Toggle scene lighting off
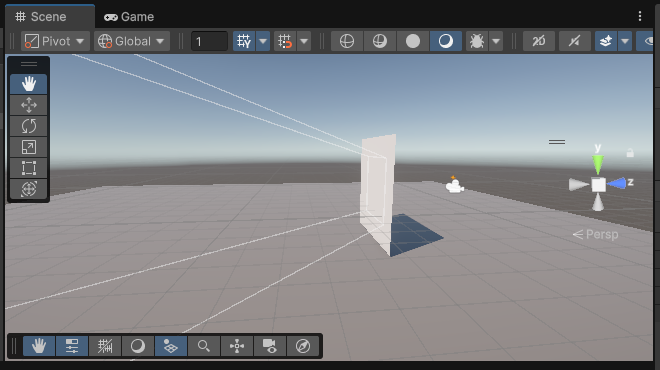 click(x=575, y=41)
